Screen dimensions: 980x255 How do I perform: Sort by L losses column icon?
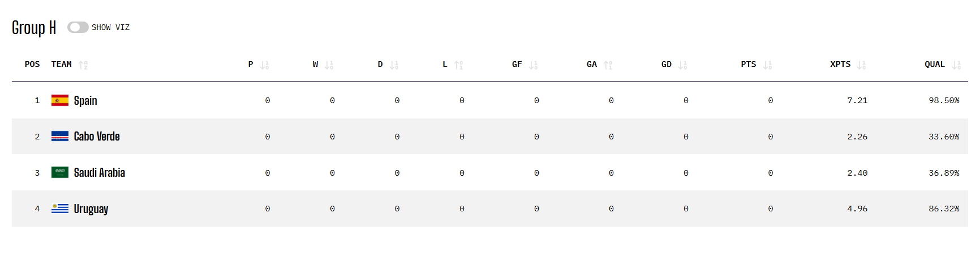(458, 65)
